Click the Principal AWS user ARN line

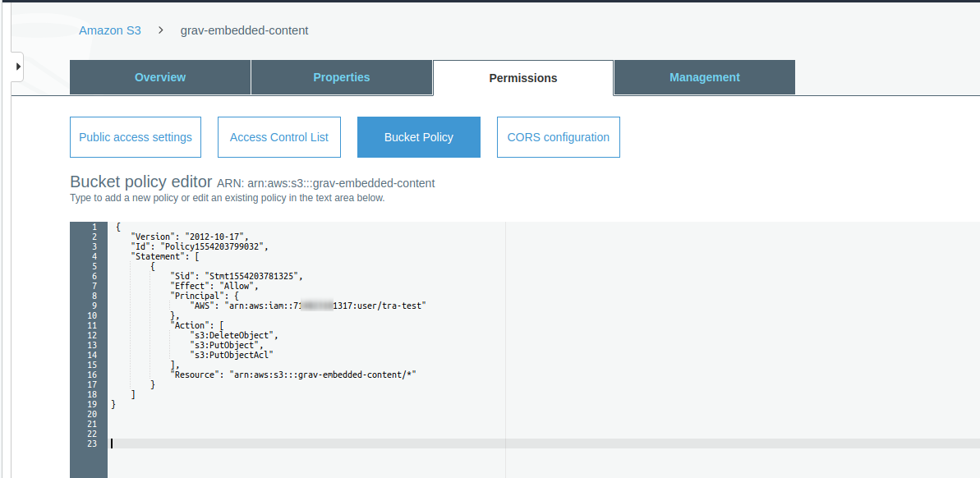coord(308,306)
